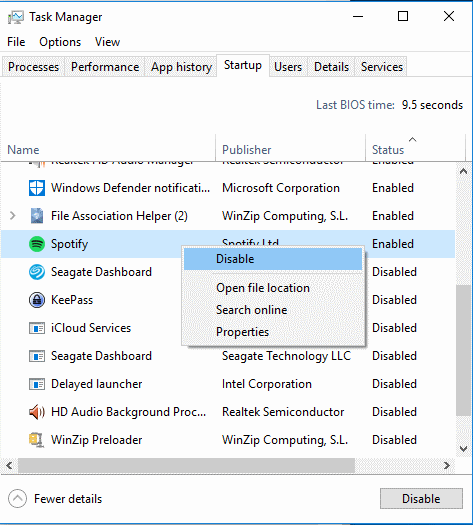Click the horizontal scrollbar right arrow

coord(447,465)
